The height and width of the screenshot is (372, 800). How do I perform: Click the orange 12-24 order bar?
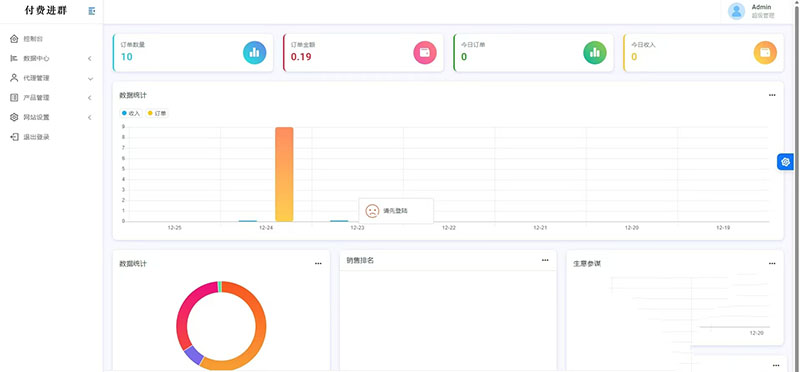(x=284, y=174)
